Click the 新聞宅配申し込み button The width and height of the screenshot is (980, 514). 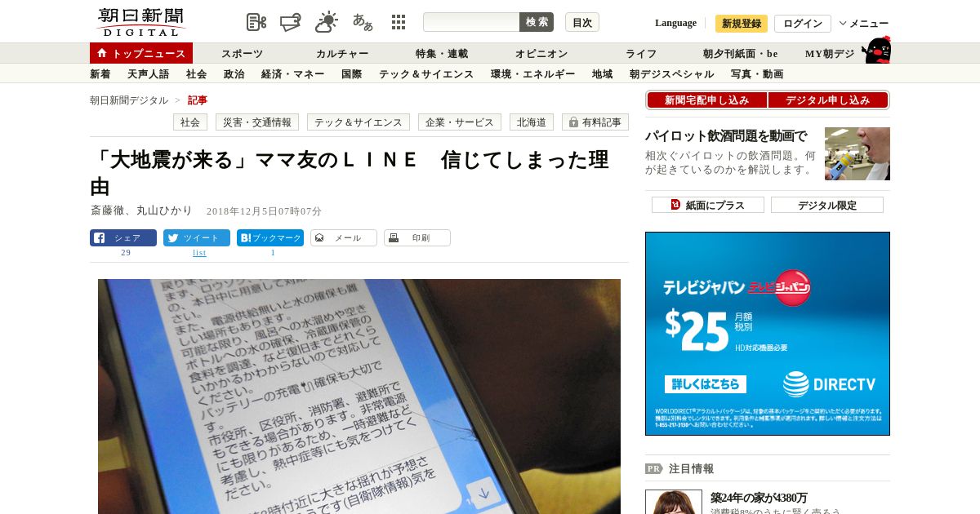pyautogui.click(x=706, y=100)
